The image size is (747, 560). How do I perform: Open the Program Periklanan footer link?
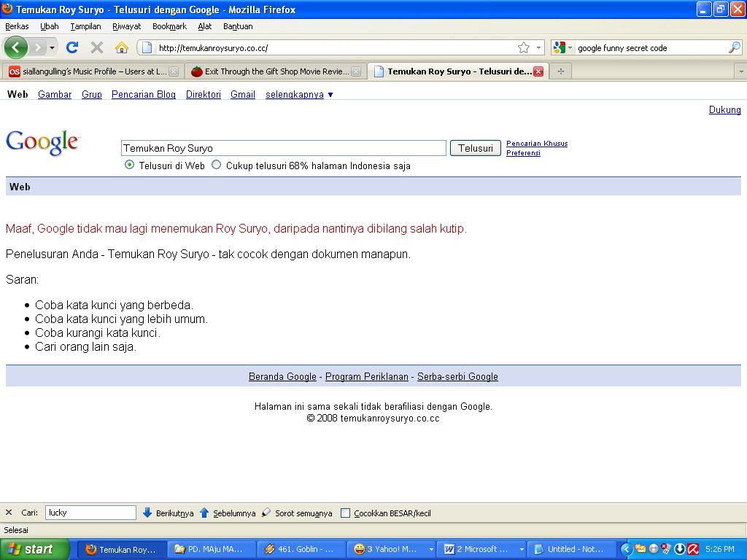[367, 377]
